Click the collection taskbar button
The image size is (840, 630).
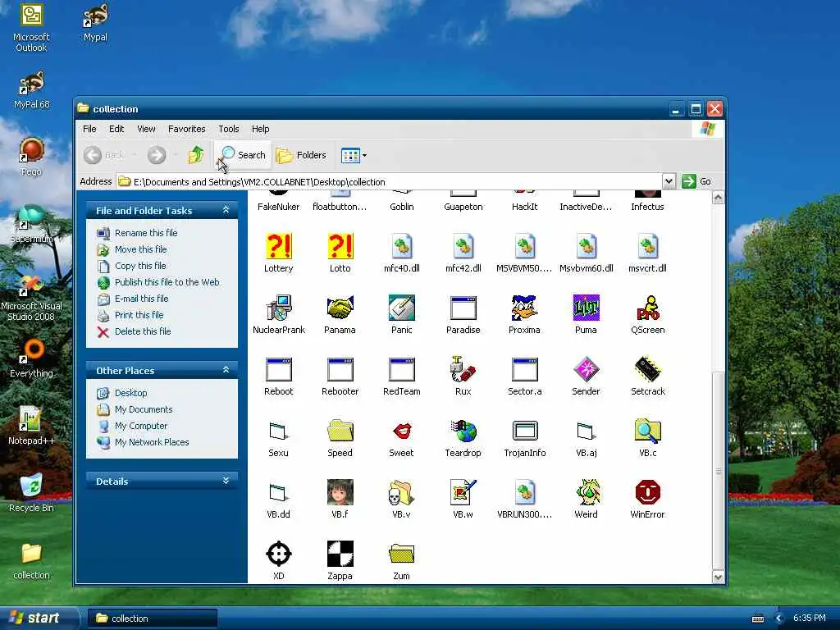[x=153, y=619]
